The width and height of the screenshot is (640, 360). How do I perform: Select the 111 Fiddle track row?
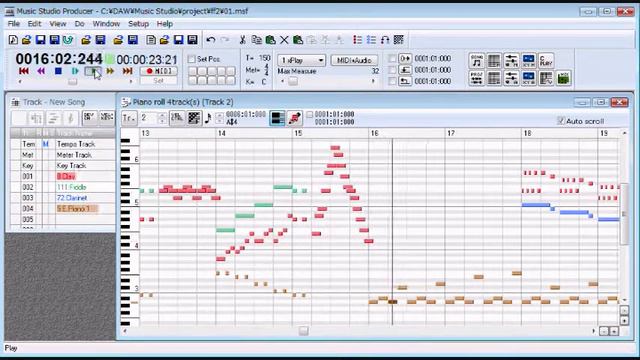click(x=62, y=187)
